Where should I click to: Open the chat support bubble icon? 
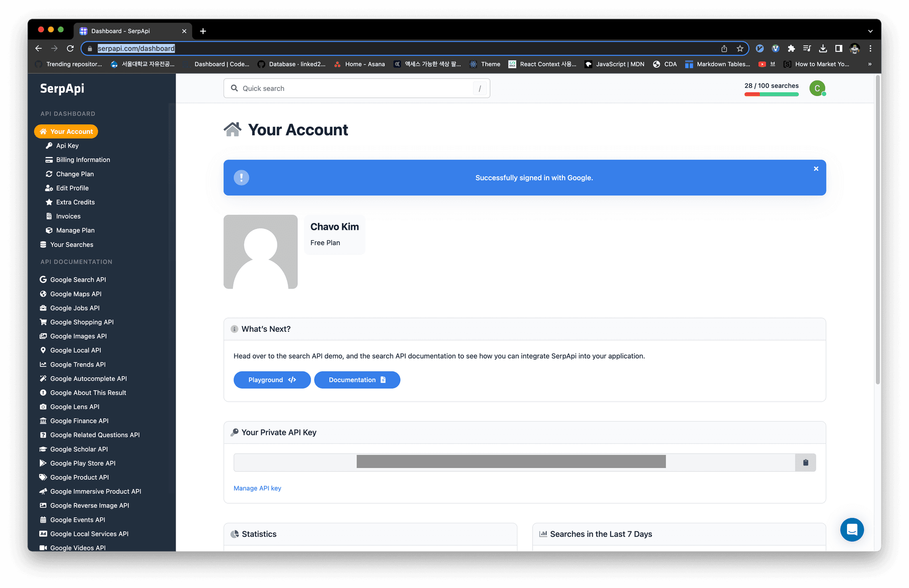pos(852,529)
